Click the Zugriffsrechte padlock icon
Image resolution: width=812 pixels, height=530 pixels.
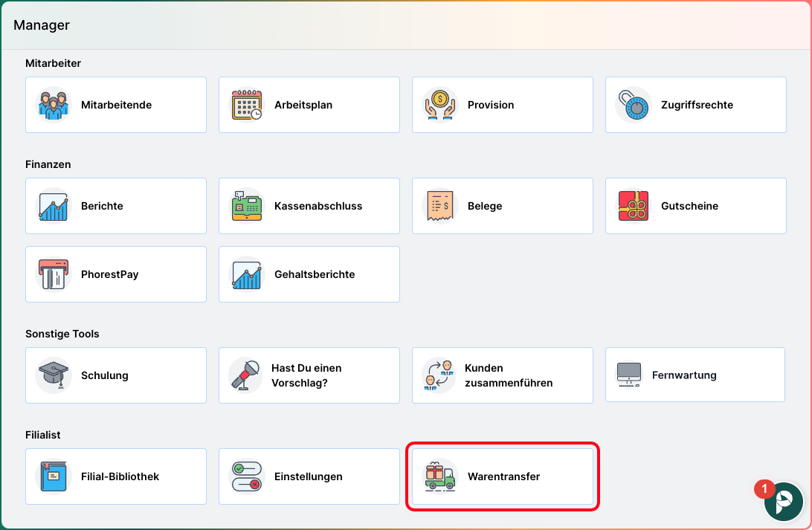[x=634, y=106]
